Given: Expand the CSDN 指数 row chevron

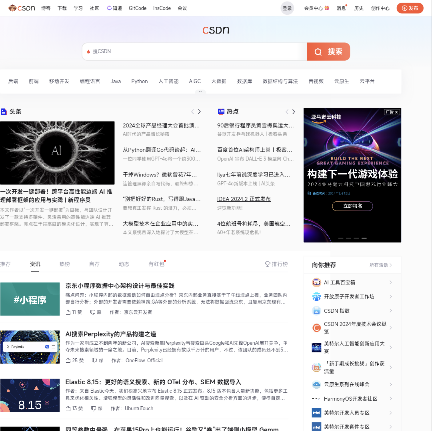Looking at the screenshot, I should [x=391, y=311].
